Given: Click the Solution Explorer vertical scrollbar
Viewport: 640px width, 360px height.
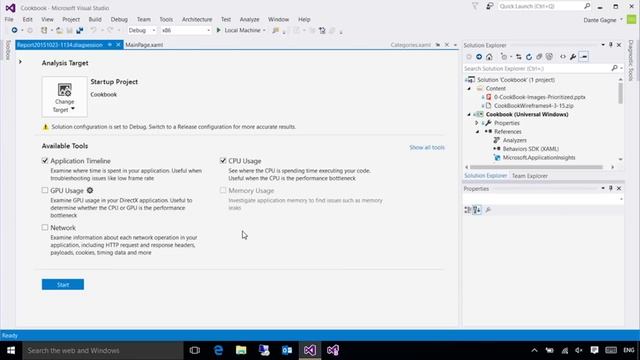Looking at the screenshot, I should coord(620,93).
